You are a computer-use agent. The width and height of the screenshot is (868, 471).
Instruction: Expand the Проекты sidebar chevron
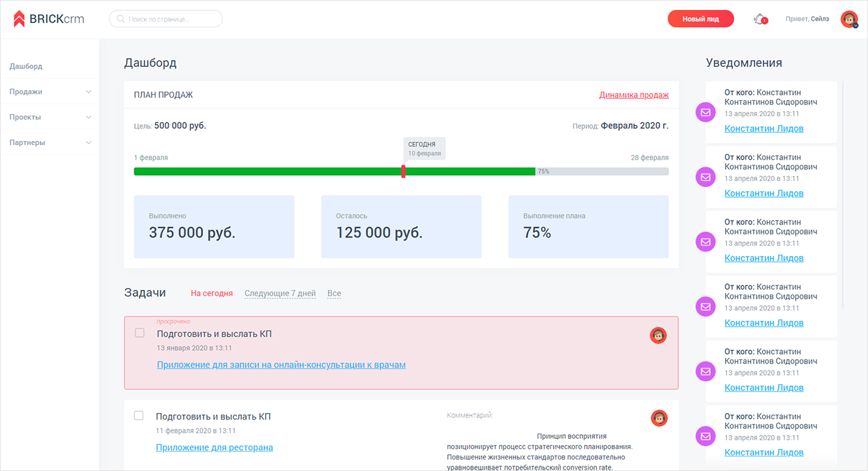point(89,118)
